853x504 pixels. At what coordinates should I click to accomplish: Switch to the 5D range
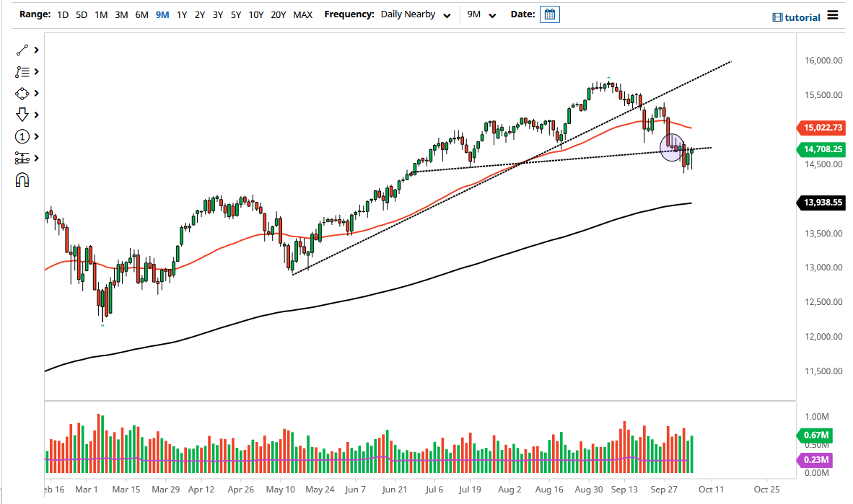(81, 14)
